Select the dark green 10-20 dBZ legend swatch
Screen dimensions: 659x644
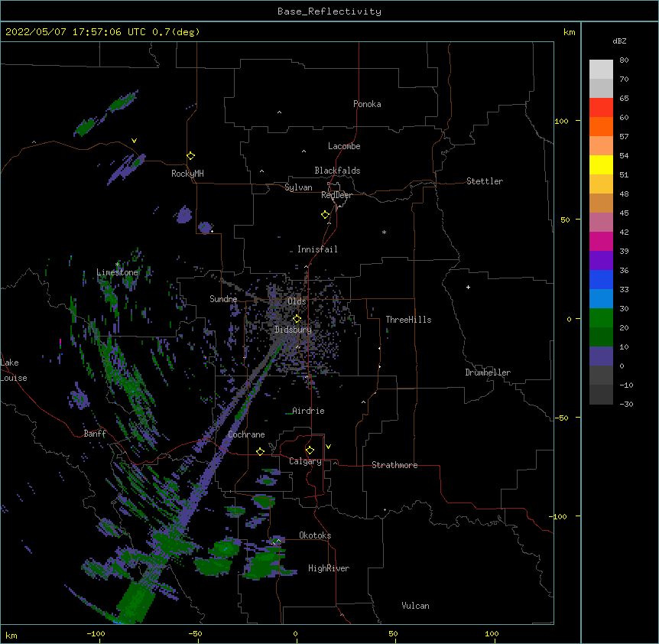[601, 337]
